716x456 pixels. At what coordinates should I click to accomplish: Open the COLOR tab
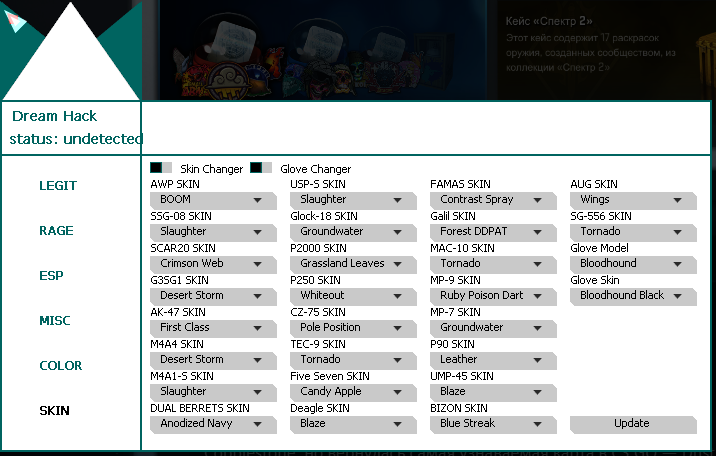(61, 366)
